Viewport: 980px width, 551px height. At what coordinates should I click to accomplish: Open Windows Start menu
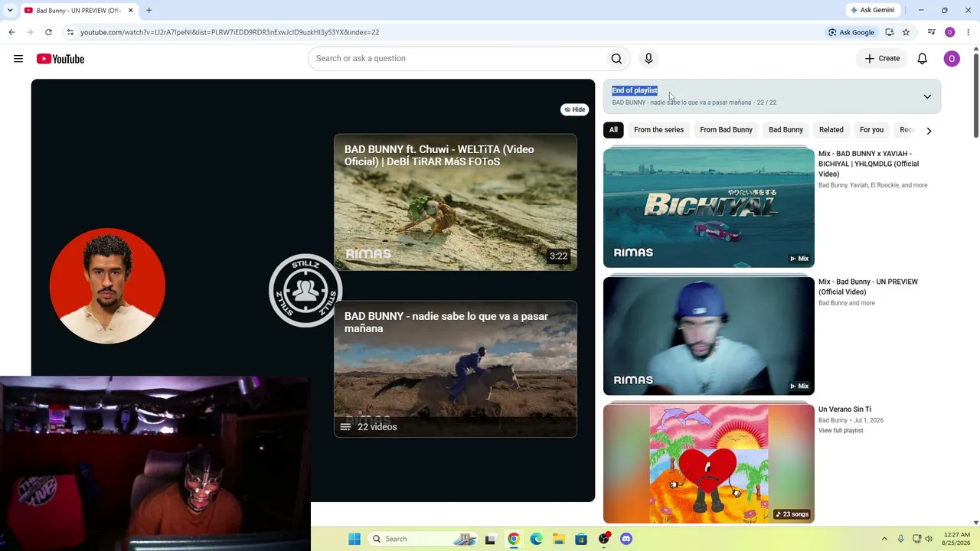[x=354, y=539]
